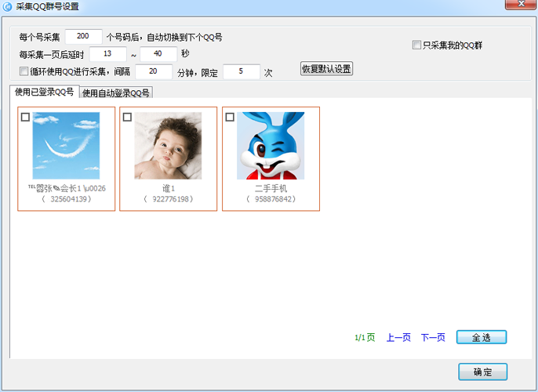The height and width of the screenshot is (392, 538).
Task: Click the QQ number 958876842
Action: click(x=273, y=199)
